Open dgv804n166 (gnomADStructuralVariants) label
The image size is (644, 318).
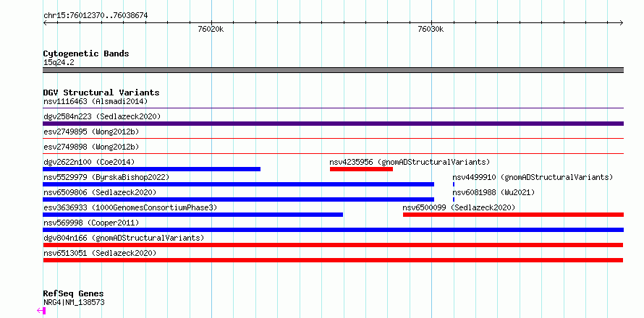(x=124, y=238)
